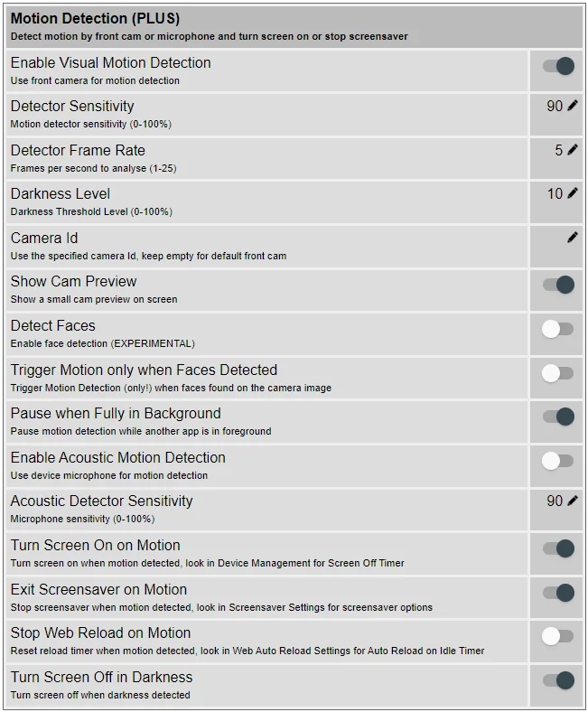This screenshot has width=588, height=712.
Task: Click the Detector Sensitivity value 90
Action: (555, 106)
